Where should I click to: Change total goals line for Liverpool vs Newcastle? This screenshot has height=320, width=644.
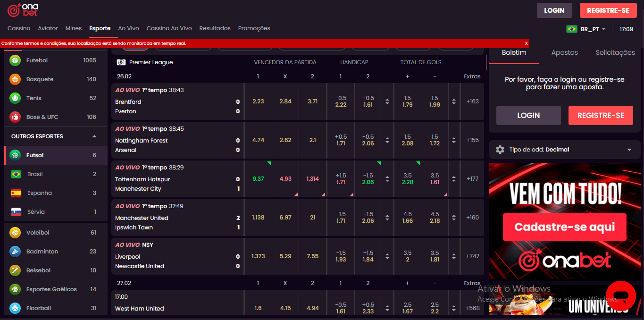pos(454,256)
